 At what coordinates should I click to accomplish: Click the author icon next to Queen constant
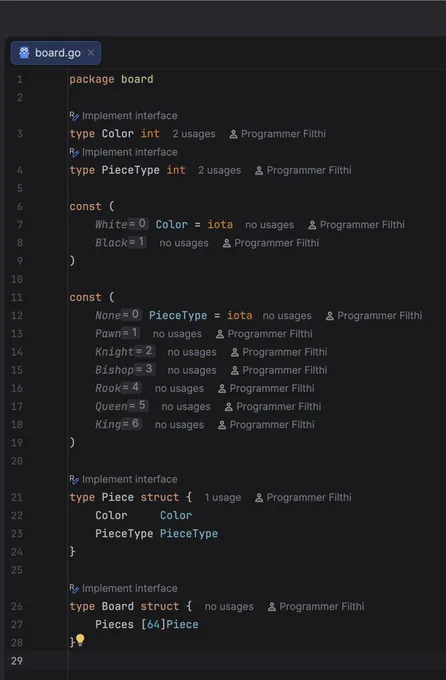click(x=229, y=407)
